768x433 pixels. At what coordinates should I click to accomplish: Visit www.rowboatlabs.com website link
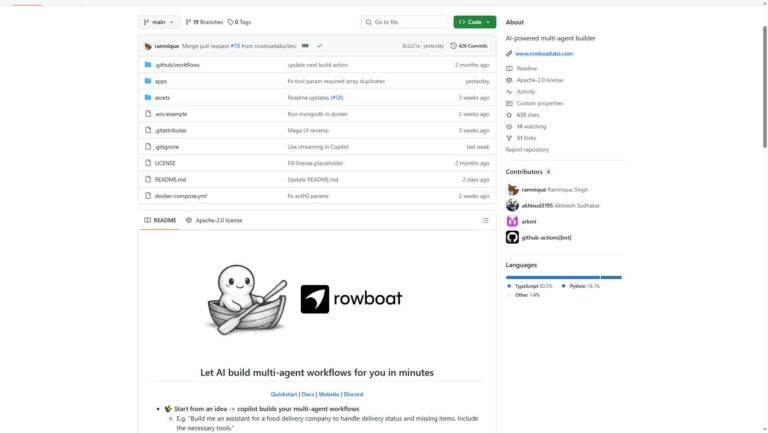pos(544,54)
